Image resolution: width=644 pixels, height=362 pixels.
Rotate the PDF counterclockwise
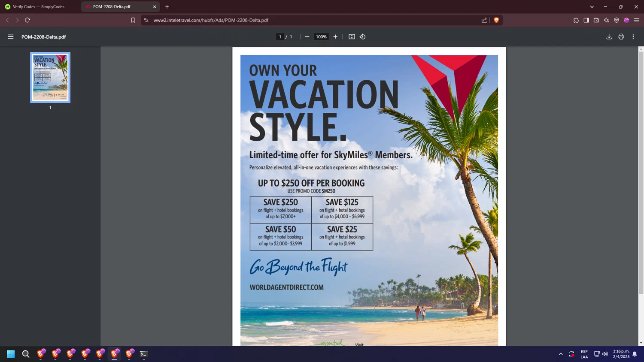coord(363,37)
